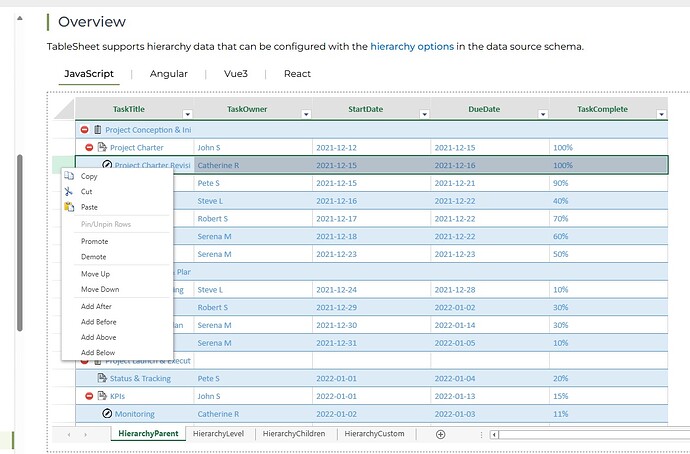Image resolution: width=690 pixels, height=454 pixels.
Task: Select Move Down in the context menu
Action: (x=100, y=289)
